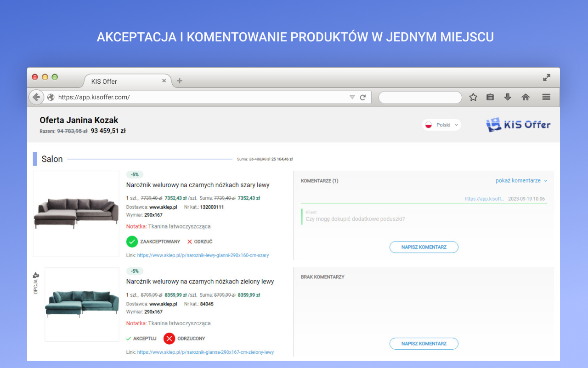Open the reading list clipboard icon
588x368 pixels.
click(x=490, y=97)
